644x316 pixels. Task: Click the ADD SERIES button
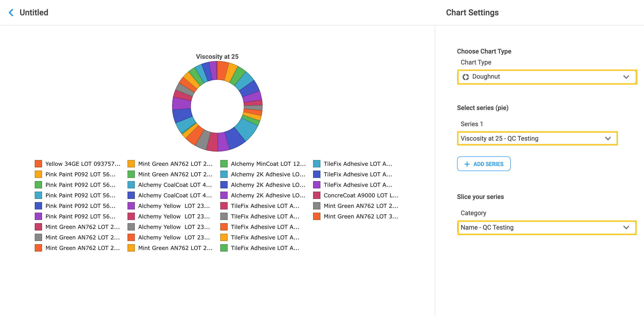click(484, 164)
